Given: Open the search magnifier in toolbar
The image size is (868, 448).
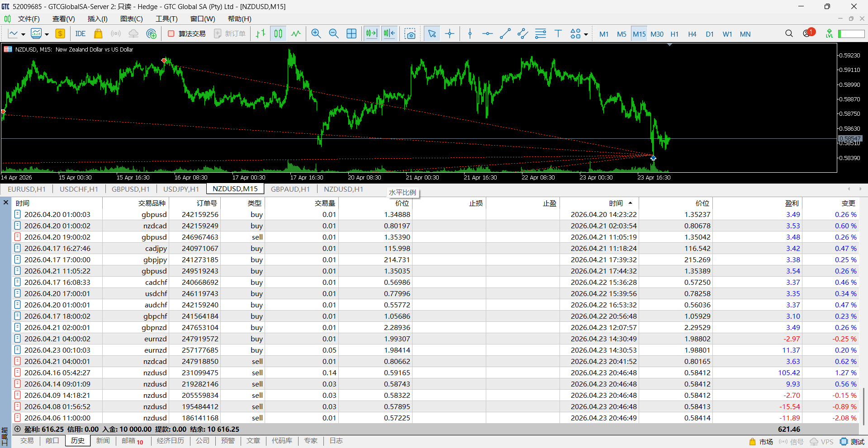Looking at the screenshot, I should [789, 34].
